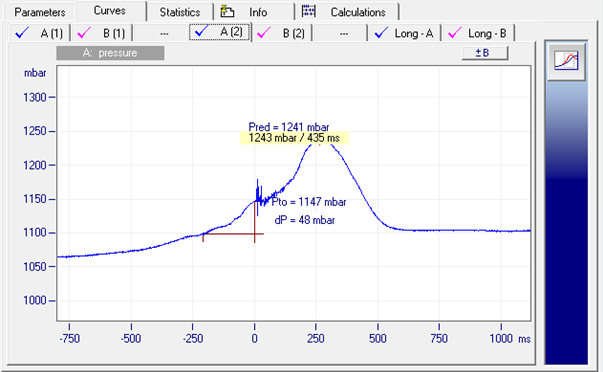Open the Info tab
Screen dimensions: 603x372
(x=254, y=12)
